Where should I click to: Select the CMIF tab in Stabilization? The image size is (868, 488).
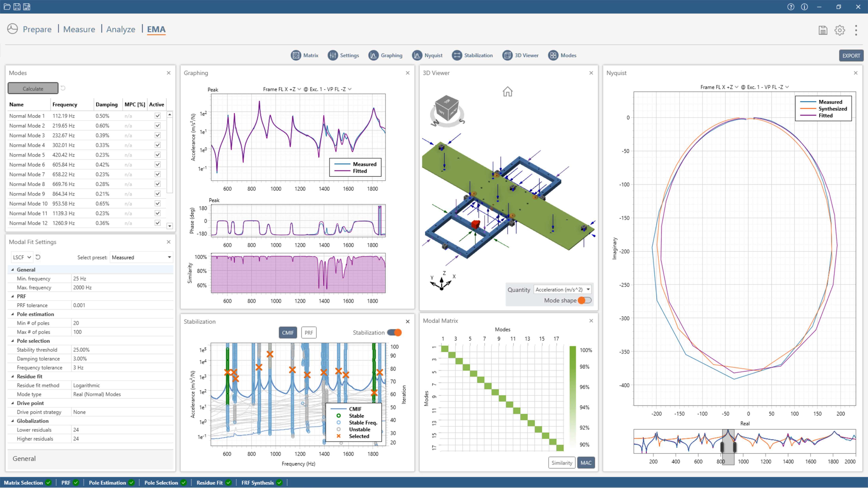pyautogui.click(x=288, y=333)
